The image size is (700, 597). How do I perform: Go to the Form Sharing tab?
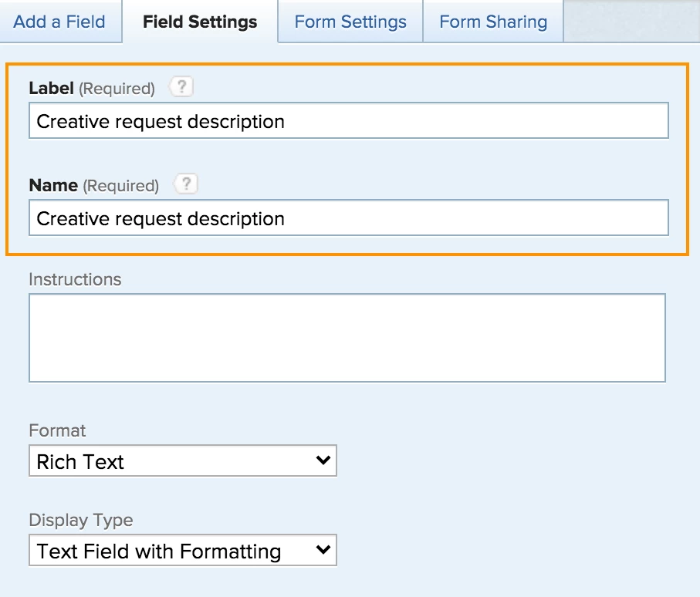click(x=493, y=22)
